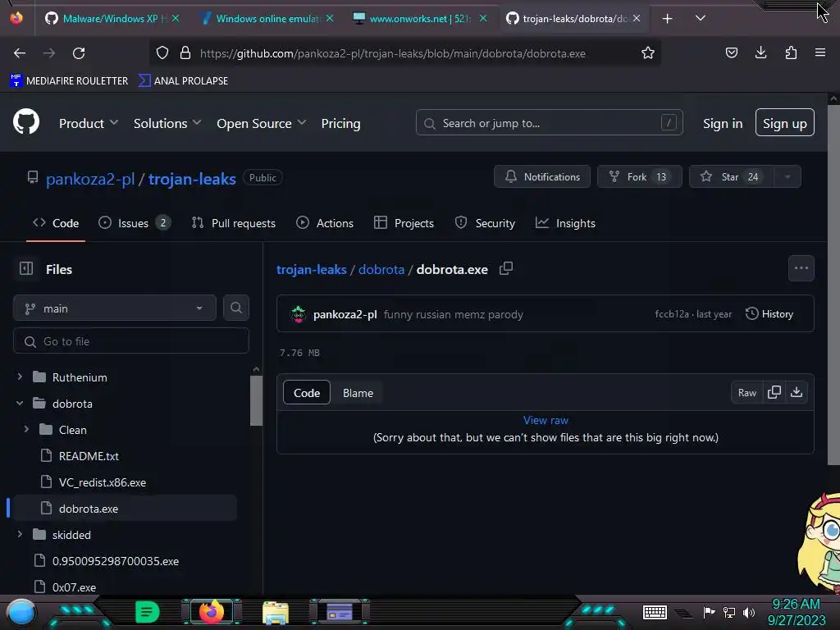This screenshot has width=840, height=630.
Task: Open the Pull requests tab
Action: pos(234,223)
